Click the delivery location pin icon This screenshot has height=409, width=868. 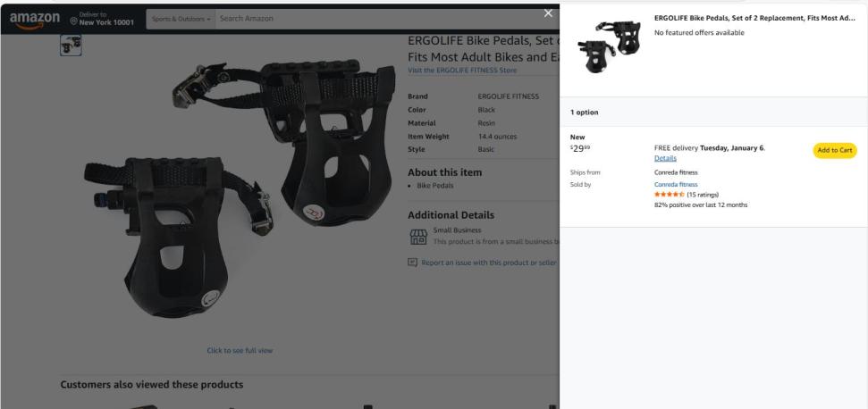(73, 21)
